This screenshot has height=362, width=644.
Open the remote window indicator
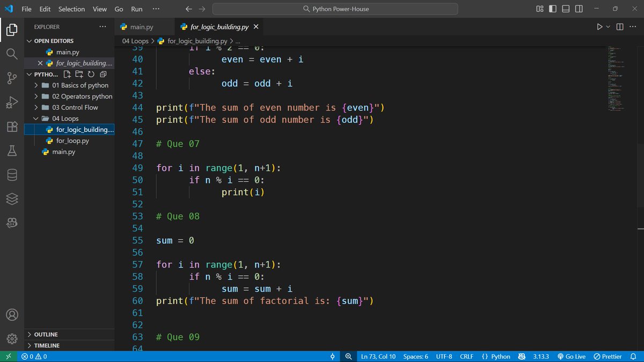point(9,357)
